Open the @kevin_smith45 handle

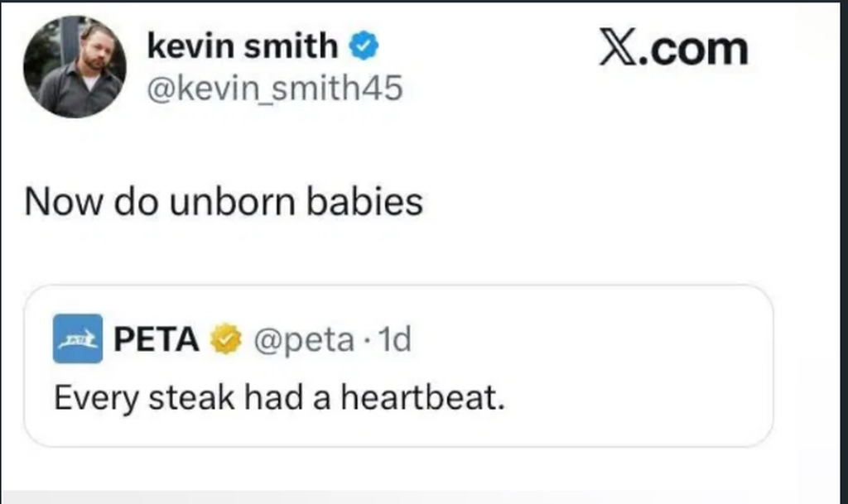274,89
